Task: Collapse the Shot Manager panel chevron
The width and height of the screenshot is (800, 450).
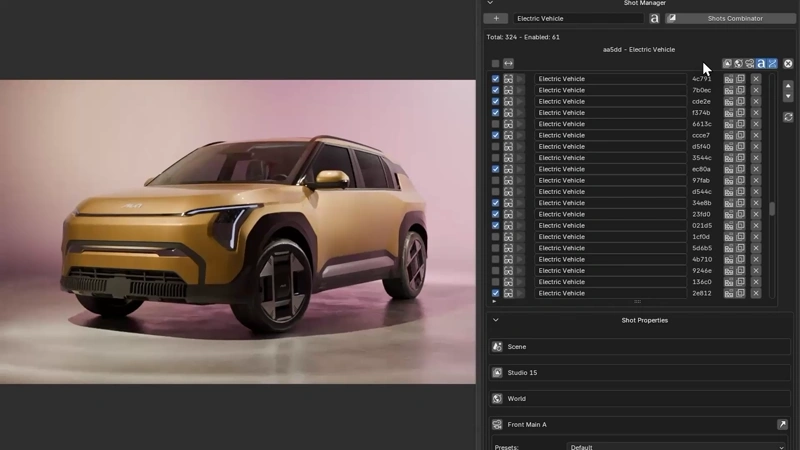Action: point(490,3)
